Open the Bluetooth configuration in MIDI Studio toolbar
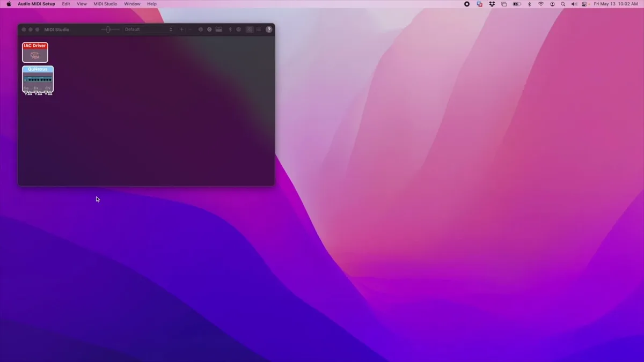Viewport: 644px width, 362px height. tap(230, 29)
